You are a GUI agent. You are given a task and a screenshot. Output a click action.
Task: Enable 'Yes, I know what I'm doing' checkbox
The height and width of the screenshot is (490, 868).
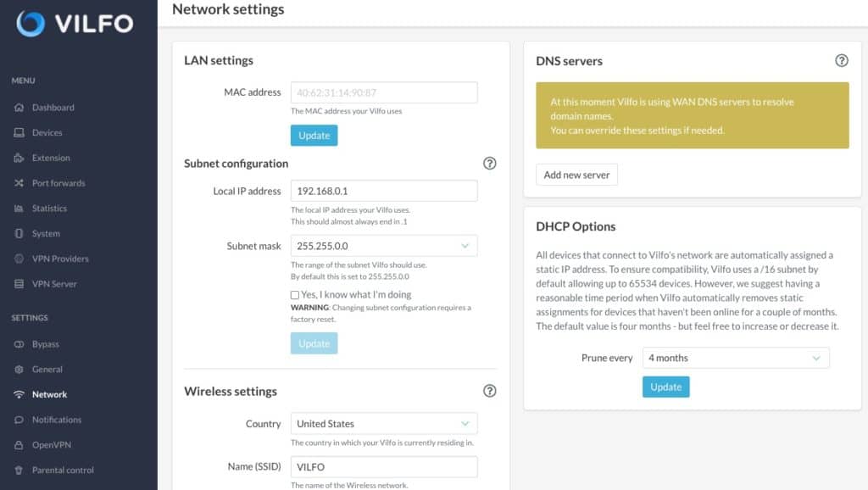pos(294,295)
